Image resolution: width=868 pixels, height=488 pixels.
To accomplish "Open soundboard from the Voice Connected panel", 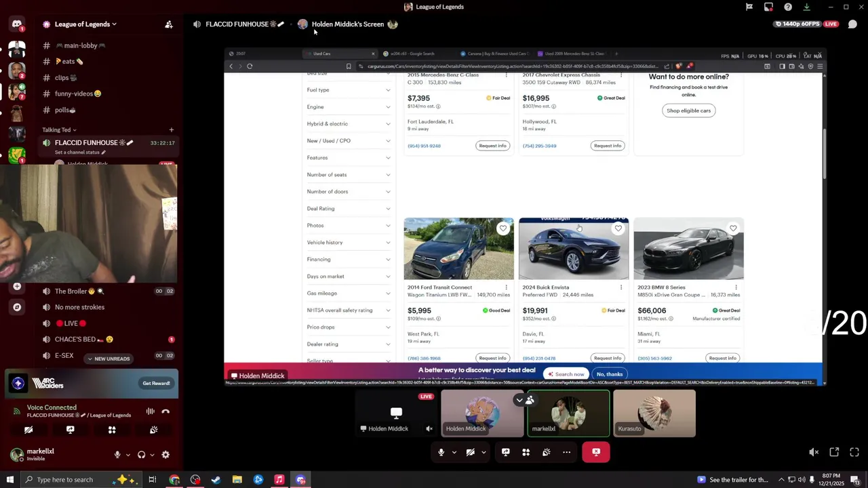I will [x=153, y=430].
